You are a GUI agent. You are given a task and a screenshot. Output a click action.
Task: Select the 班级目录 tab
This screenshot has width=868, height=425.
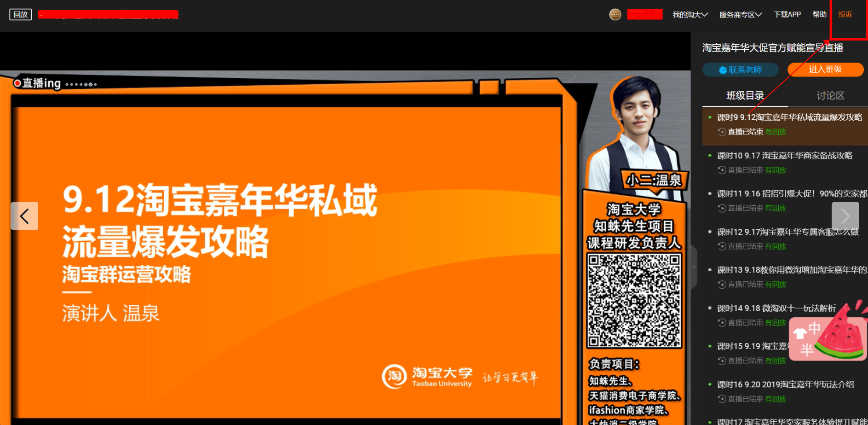745,96
